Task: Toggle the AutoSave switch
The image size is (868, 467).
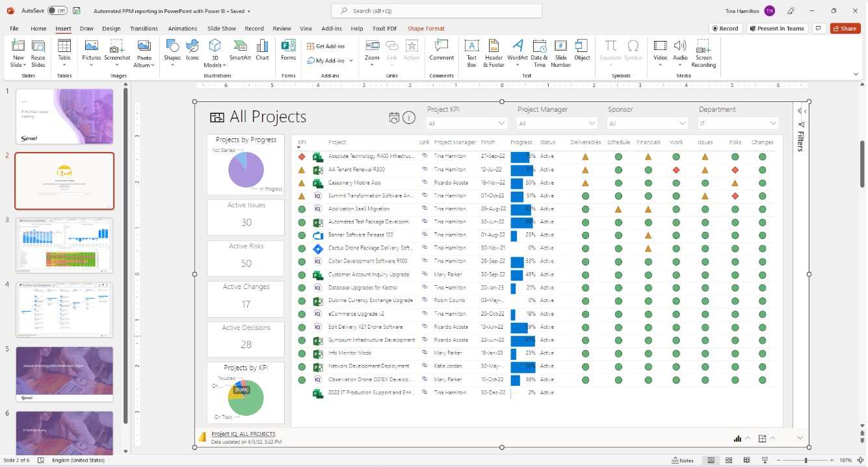Action: pyautogui.click(x=57, y=11)
